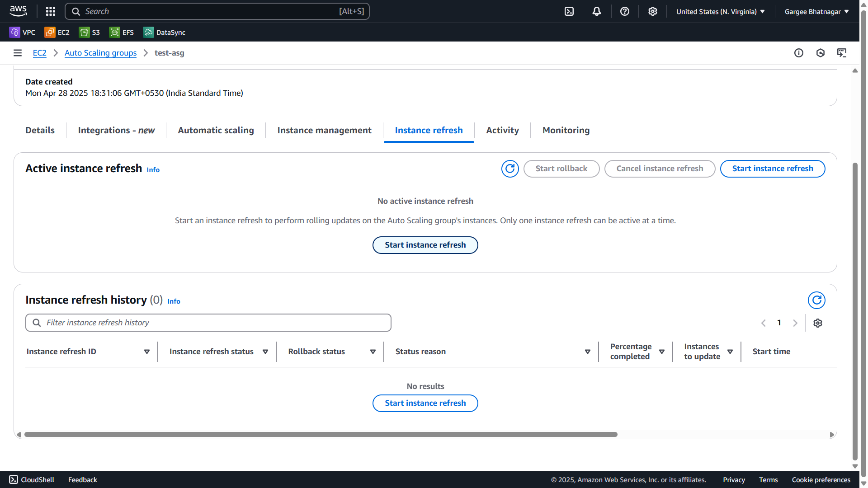
Task: Focus the top AWS Search field
Action: [217, 11]
